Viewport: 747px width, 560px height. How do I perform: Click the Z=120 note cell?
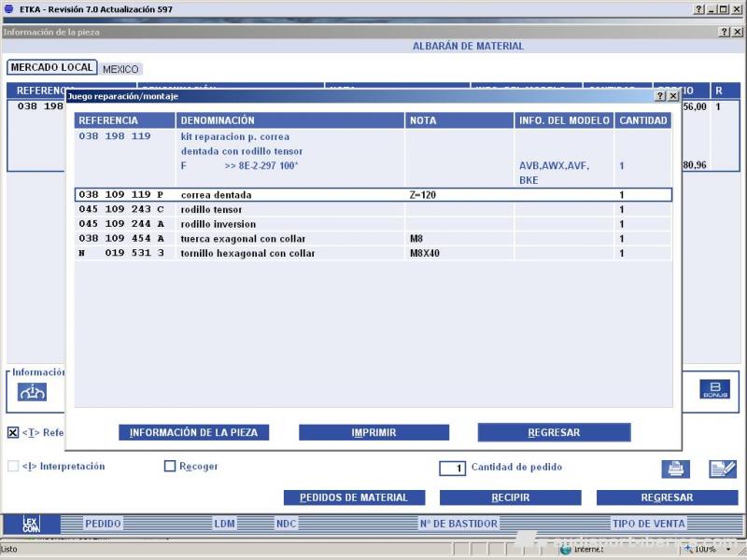click(423, 195)
